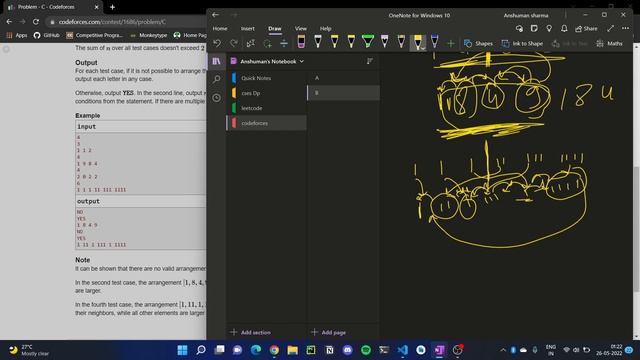
Task: Add a new pen with the plus icon
Action: click(451, 43)
